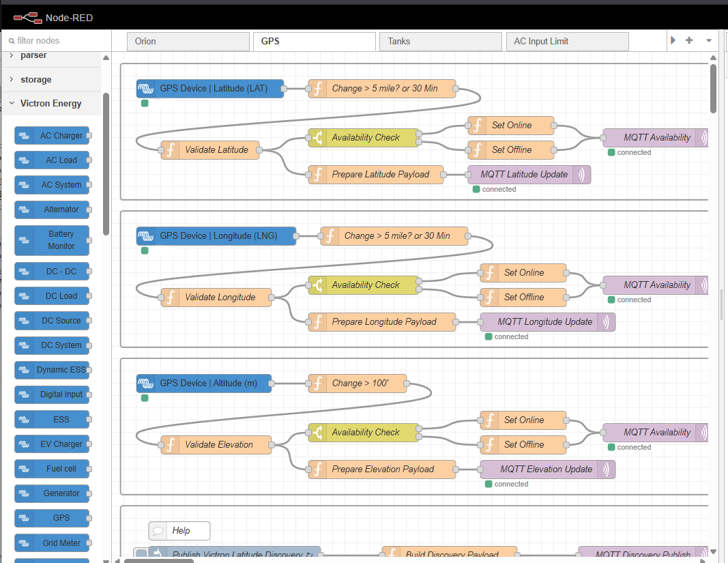This screenshot has height=563, width=728.
Task: Collapse the Victron Energy palette category
Action: (50, 104)
